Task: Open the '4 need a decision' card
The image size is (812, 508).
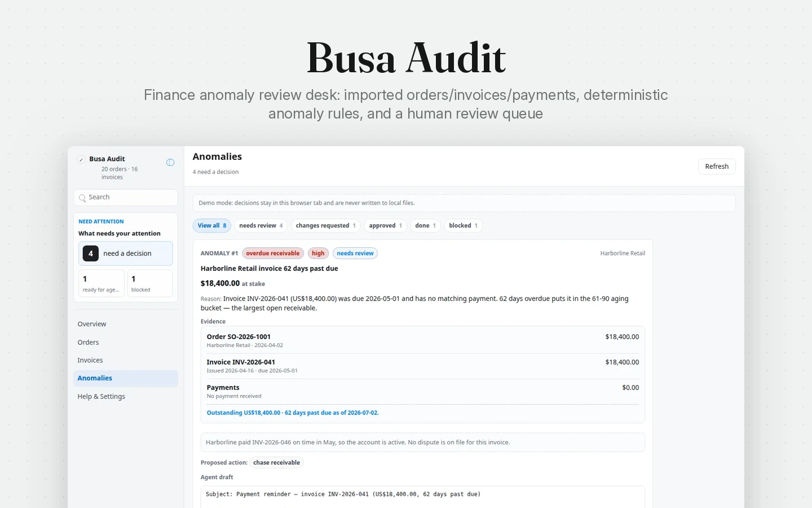Action: [x=126, y=253]
